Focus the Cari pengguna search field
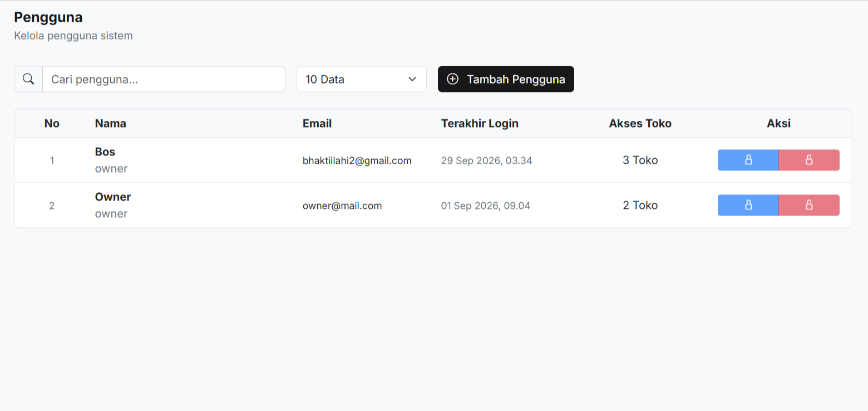The width and height of the screenshot is (868, 411). [164, 79]
